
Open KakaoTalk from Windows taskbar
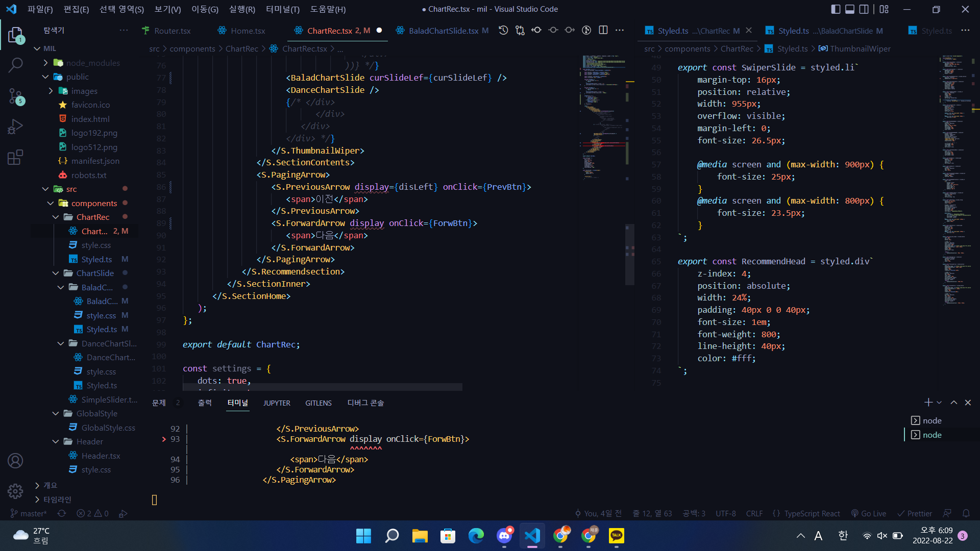tap(616, 536)
